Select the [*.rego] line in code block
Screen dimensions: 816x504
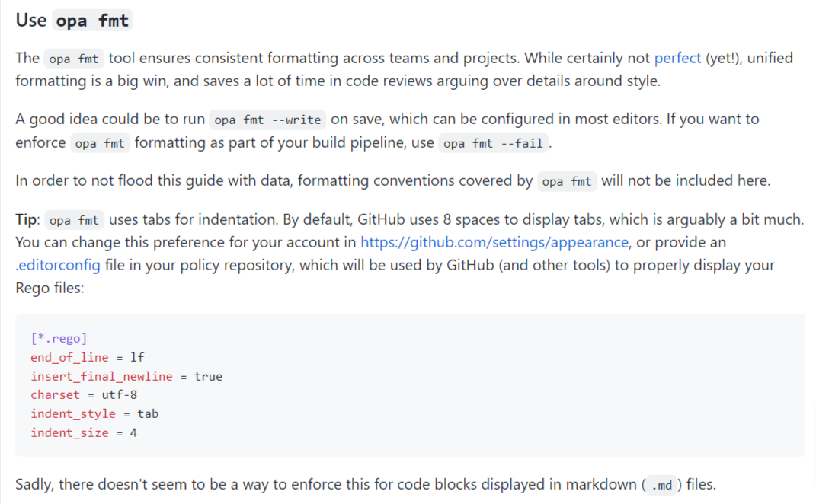pos(59,337)
